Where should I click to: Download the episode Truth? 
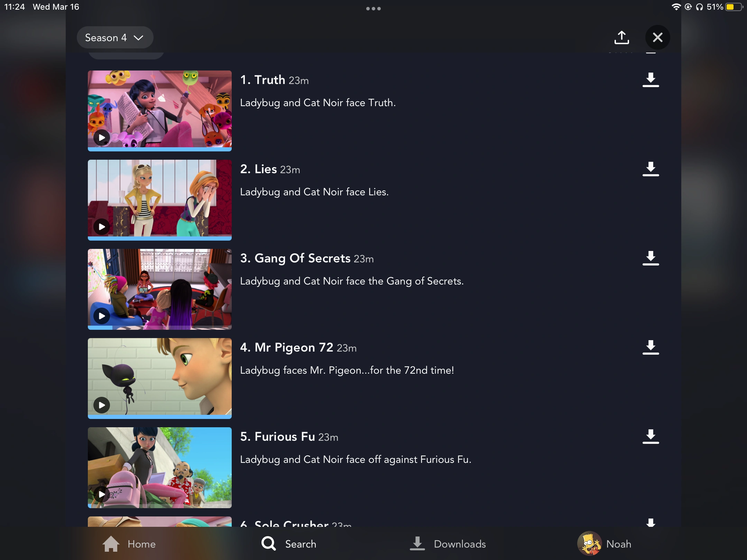(x=651, y=80)
